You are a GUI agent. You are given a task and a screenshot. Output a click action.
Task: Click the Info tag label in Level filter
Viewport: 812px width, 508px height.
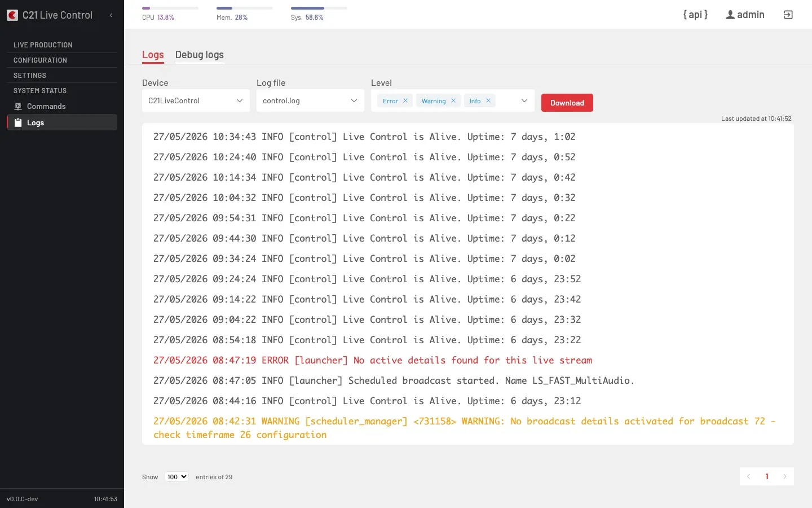point(475,101)
